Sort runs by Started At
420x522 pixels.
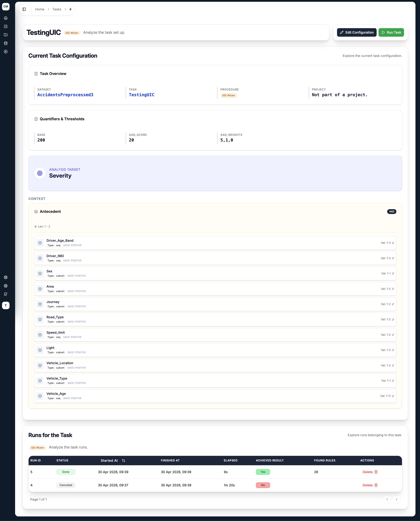pyautogui.click(x=113, y=461)
